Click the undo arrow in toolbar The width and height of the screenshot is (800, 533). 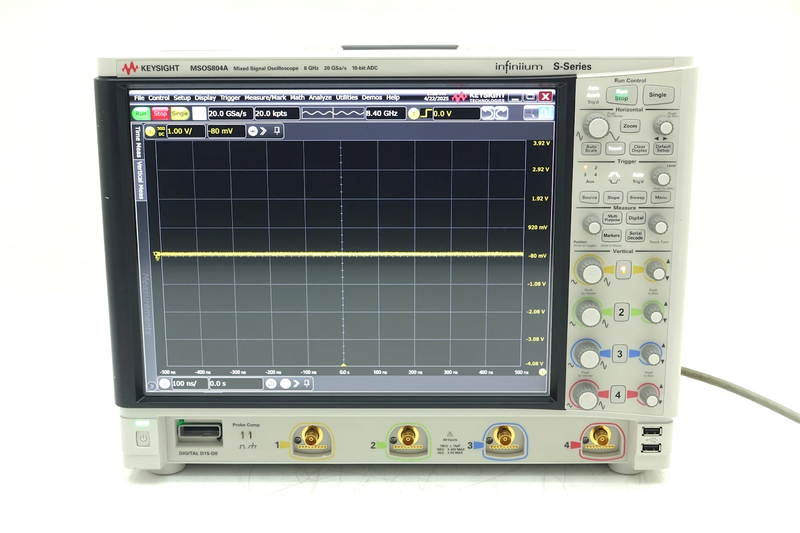[487, 114]
